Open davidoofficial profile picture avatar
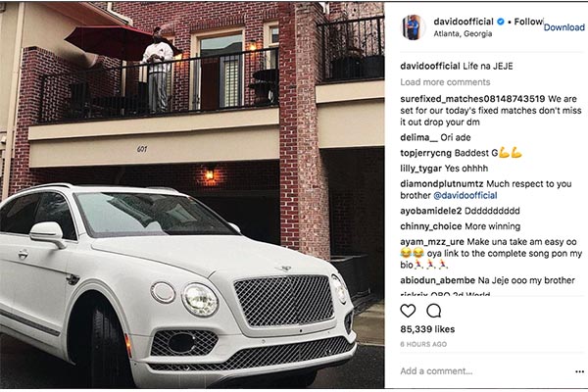Viewport: 588px width, 392px height. [414, 27]
